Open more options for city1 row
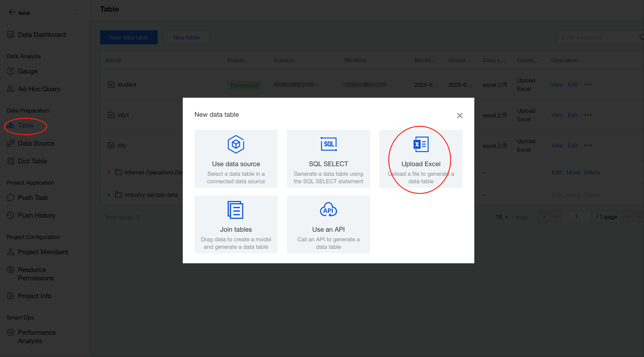 tap(588, 115)
